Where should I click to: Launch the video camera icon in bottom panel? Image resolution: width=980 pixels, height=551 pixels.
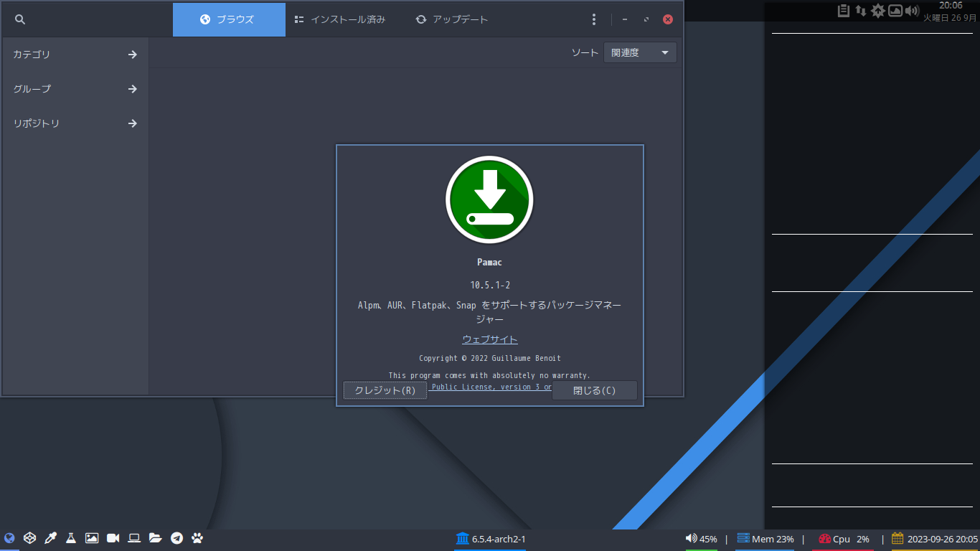(x=113, y=538)
